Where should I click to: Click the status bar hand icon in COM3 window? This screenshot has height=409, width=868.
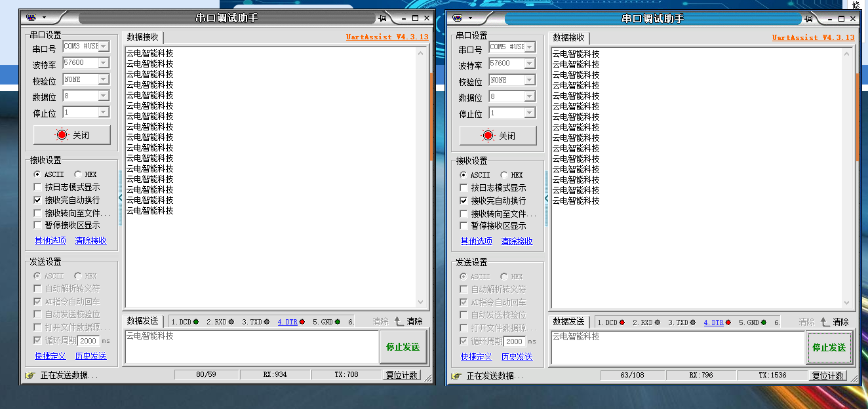(x=30, y=376)
